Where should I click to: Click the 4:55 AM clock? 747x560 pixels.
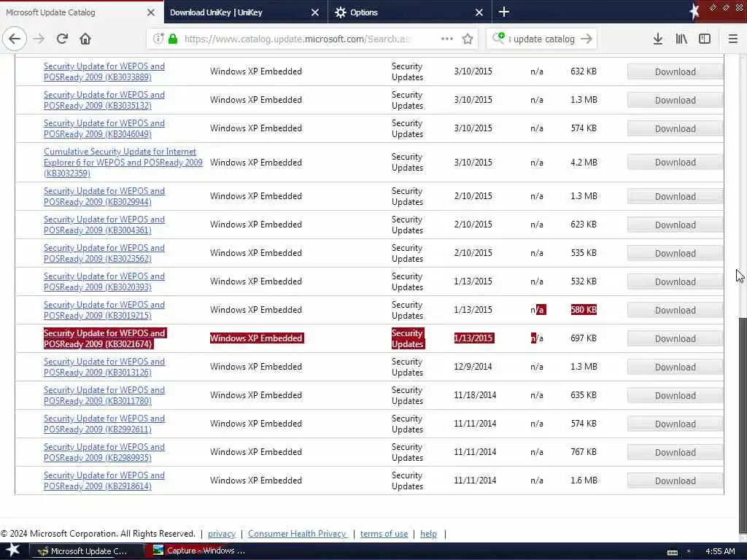[720, 551]
